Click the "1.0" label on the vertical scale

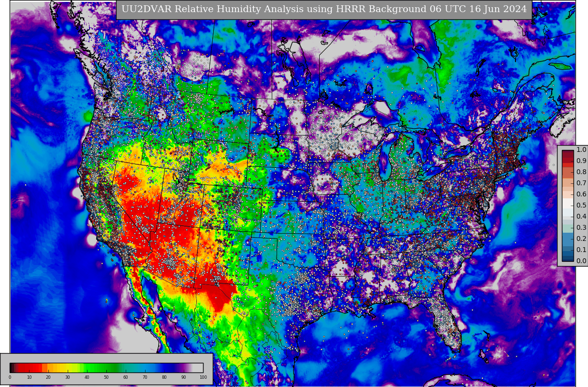[x=581, y=149]
